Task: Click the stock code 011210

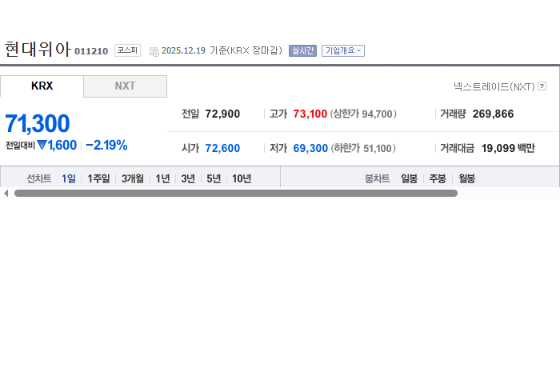Action: pyautogui.click(x=91, y=51)
